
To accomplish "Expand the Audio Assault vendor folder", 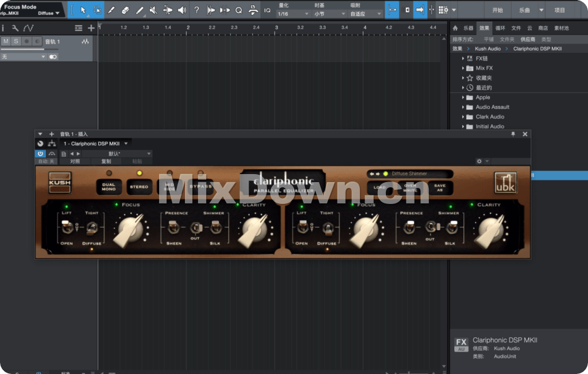I will (x=463, y=107).
